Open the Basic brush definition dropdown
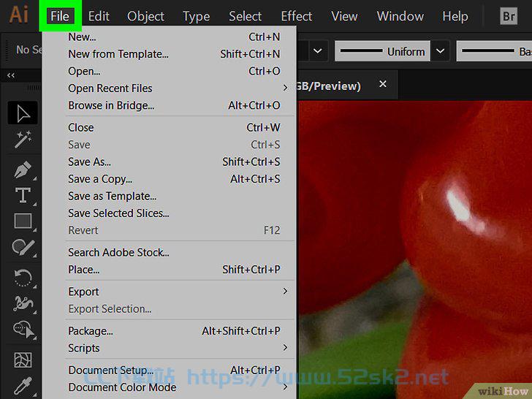Viewport: 532px width, 399px height. point(494,51)
